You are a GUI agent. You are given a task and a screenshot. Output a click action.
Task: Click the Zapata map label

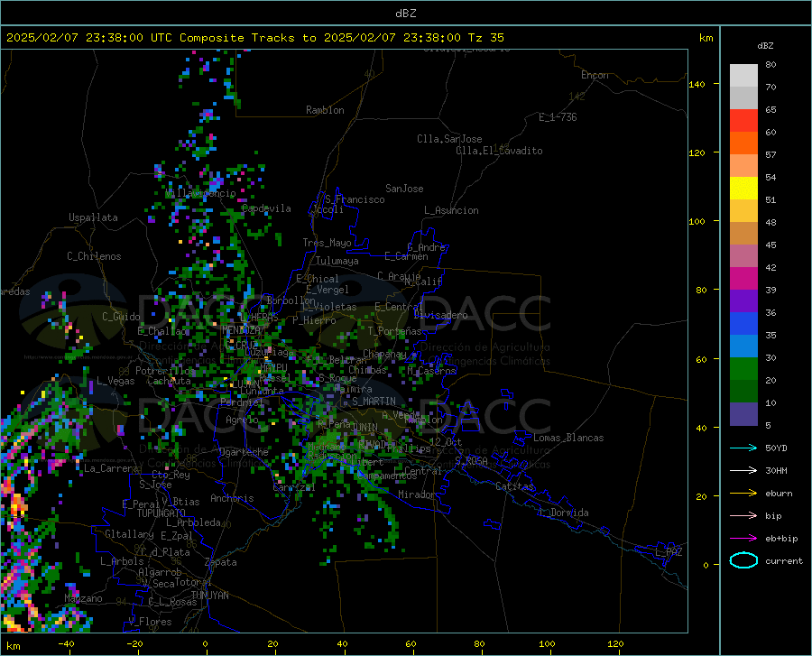pyautogui.click(x=221, y=562)
